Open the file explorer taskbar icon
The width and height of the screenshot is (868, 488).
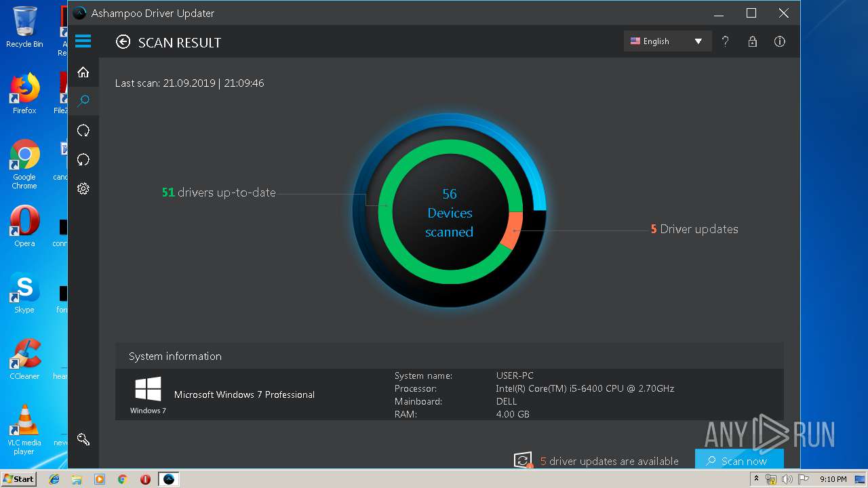77,479
